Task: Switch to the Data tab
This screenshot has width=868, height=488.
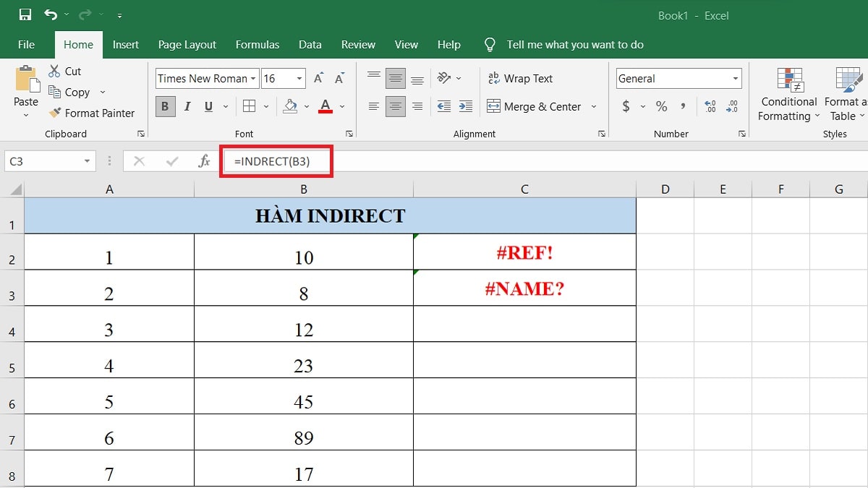Action: pos(310,44)
